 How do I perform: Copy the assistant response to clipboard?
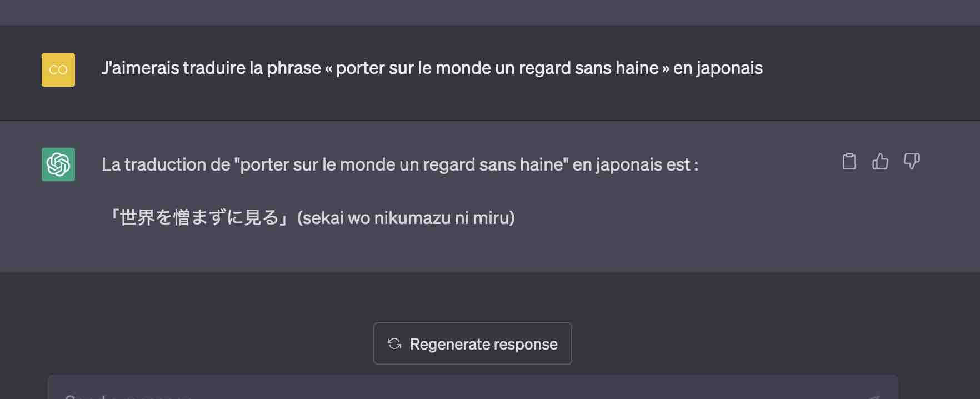click(x=849, y=161)
